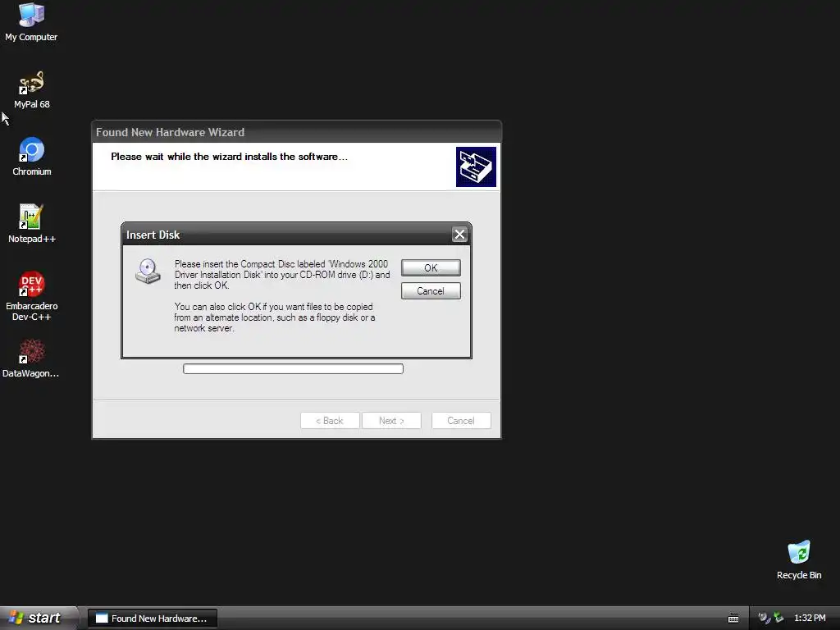Select the Chromium desktop shortcut
840x630 pixels.
point(32,157)
